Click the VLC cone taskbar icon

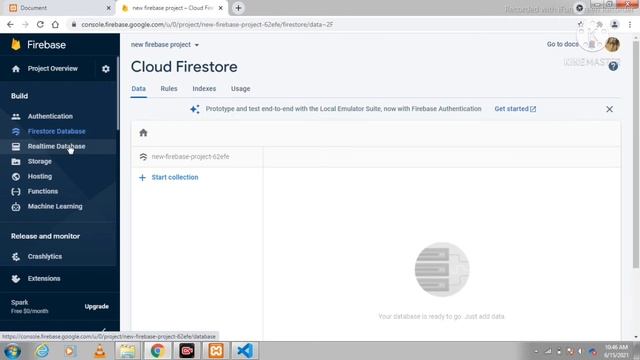pos(100,351)
